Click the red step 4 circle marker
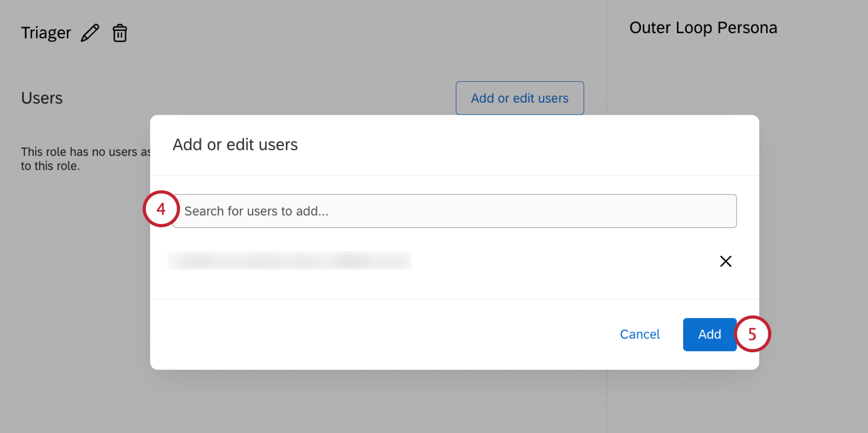Image resolution: width=868 pixels, height=433 pixels. (161, 209)
